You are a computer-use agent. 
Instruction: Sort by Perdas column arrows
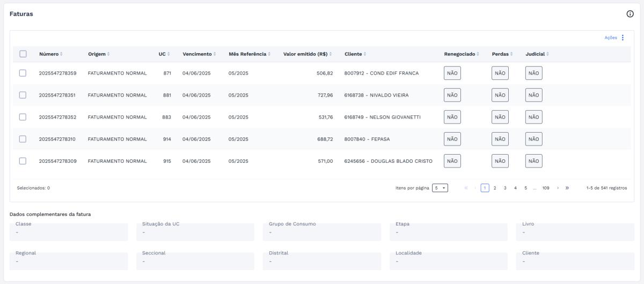pos(511,54)
